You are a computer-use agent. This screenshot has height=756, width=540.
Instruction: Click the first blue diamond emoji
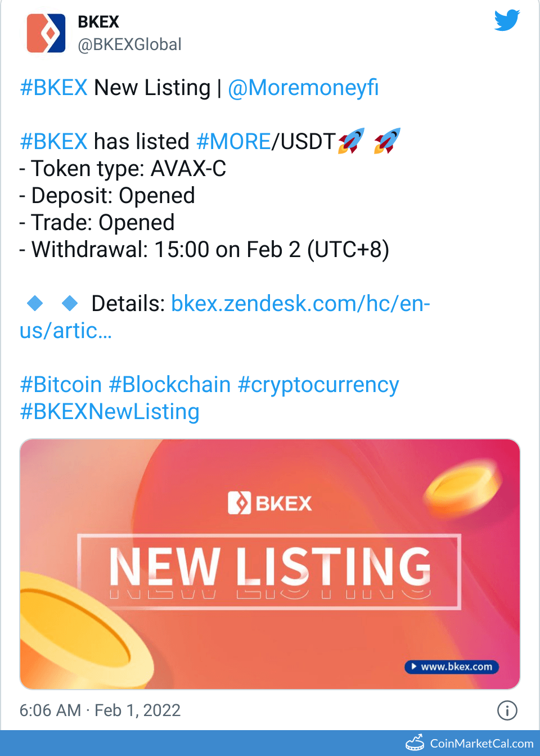(35, 303)
